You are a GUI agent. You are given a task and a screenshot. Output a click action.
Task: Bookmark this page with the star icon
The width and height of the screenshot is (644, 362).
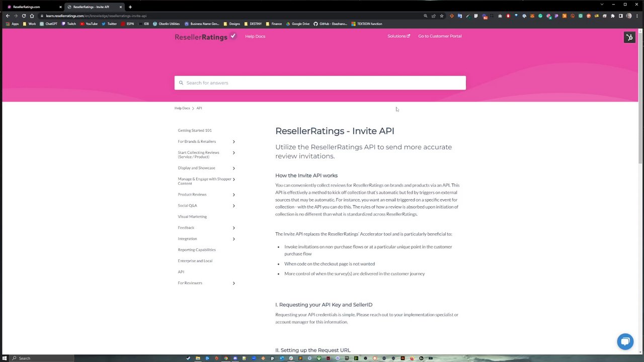442,16
